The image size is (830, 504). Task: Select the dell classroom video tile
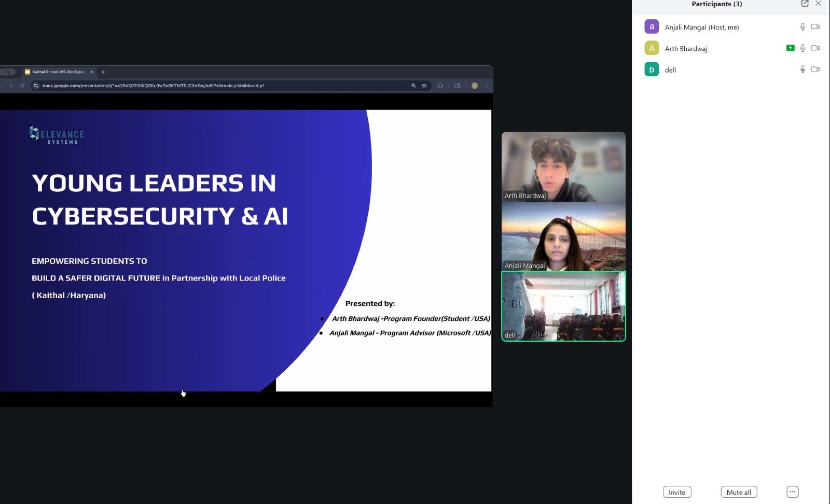click(563, 306)
